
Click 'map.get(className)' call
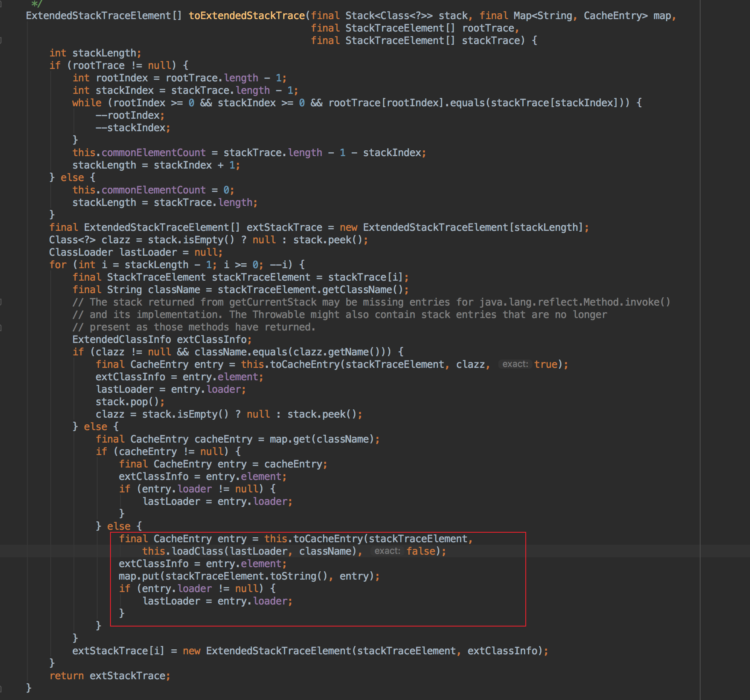pos(322,439)
